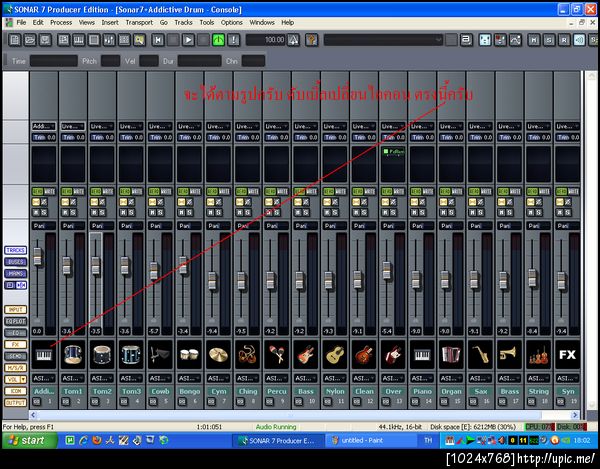This screenshot has width=600, height=469.
Task: Open the Process menu
Action: [61, 23]
